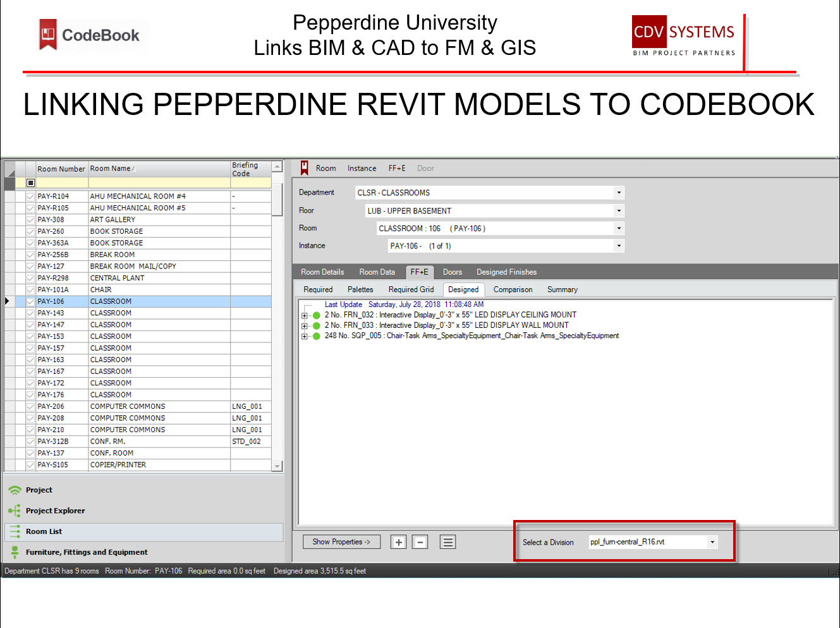Click the Last Update timestamp line
840x628 pixels.
coord(405,305)
